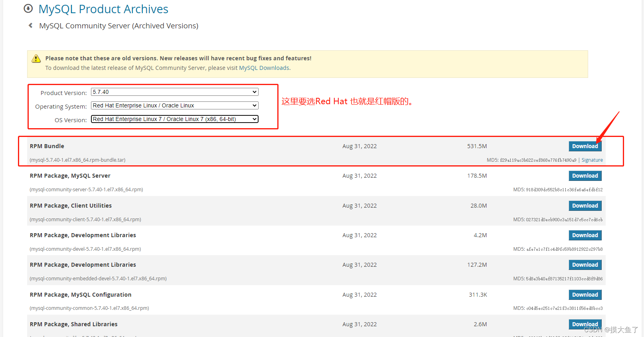Select filename mysql-community-devel-5.7.40-1.el7.x86_64.rpm
The width and height of the screenshot is (644, 337).
pos(85,249)
